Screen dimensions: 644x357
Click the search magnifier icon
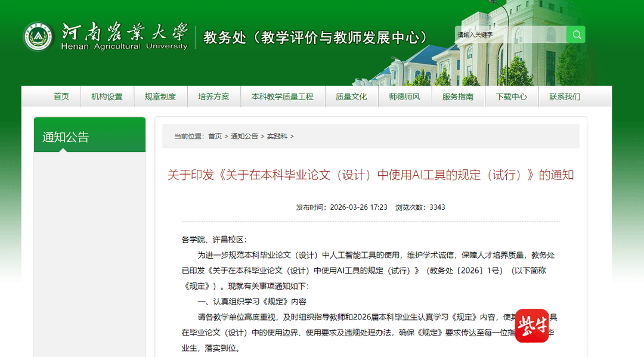point(575,35)
